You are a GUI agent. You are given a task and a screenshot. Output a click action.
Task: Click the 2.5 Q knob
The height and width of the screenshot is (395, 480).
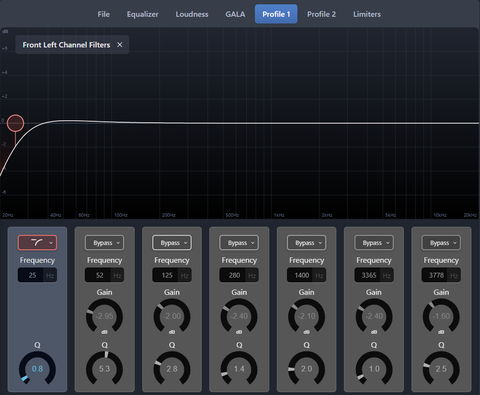pos(441,369)
